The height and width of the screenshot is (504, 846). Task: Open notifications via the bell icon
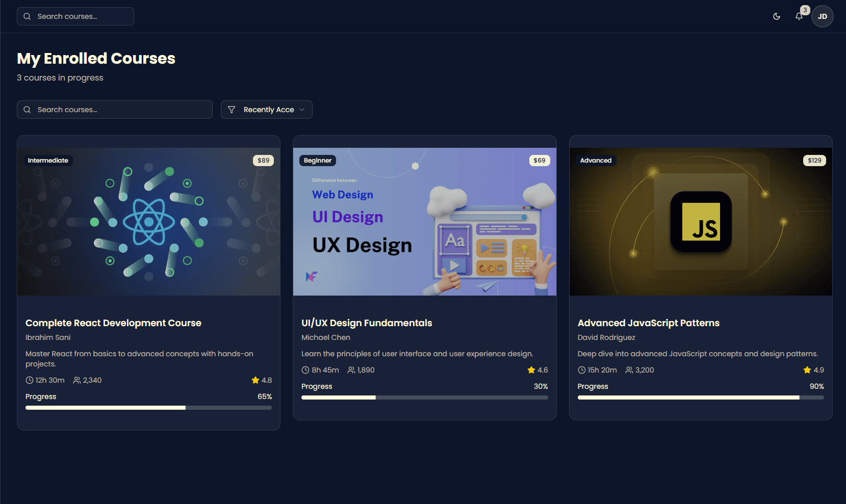[x=799, y=16]
